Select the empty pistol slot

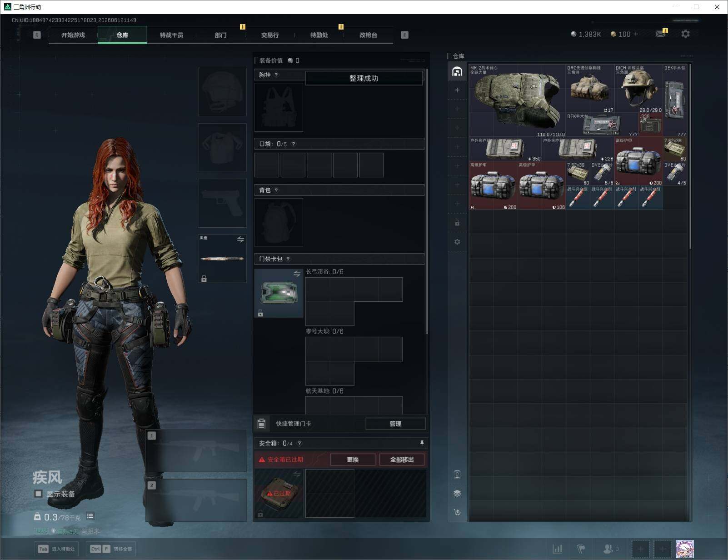tap(222, 203)
